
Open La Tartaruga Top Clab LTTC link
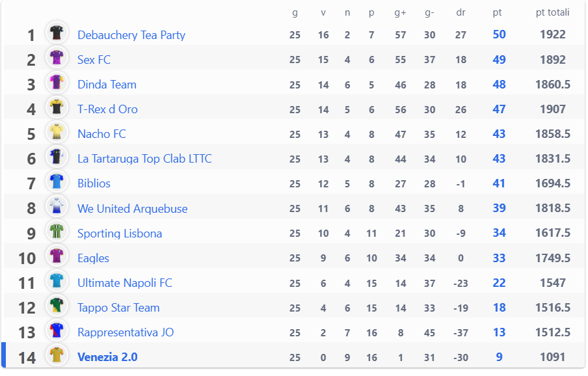(144, 159)
